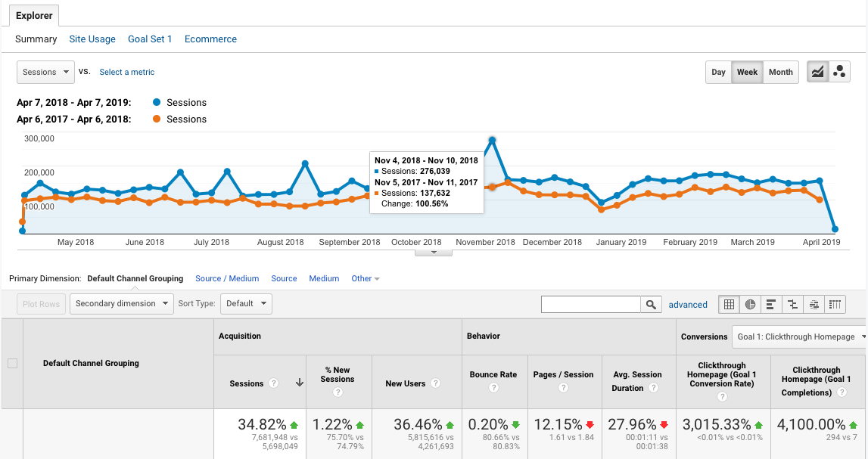Click the 34.82% sessions change value
868x459 pixels.
point(262,424)
